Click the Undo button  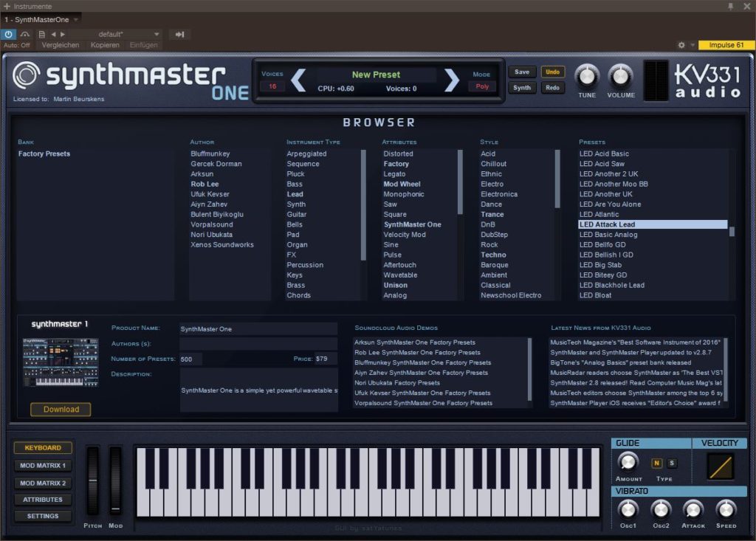552,72
